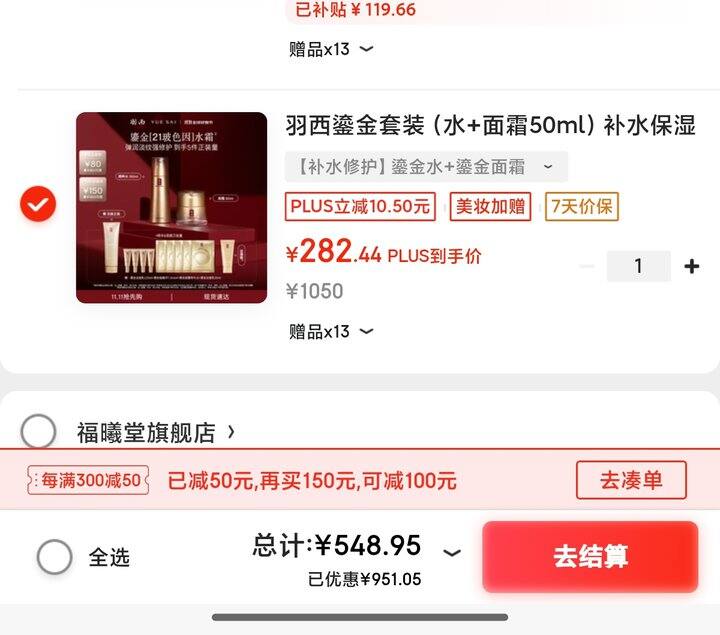Screen dimensions: 720x635
Task: Tap the PLUS立减10.50元 tag
Action: pyautogui.click(x=360, y=206)
